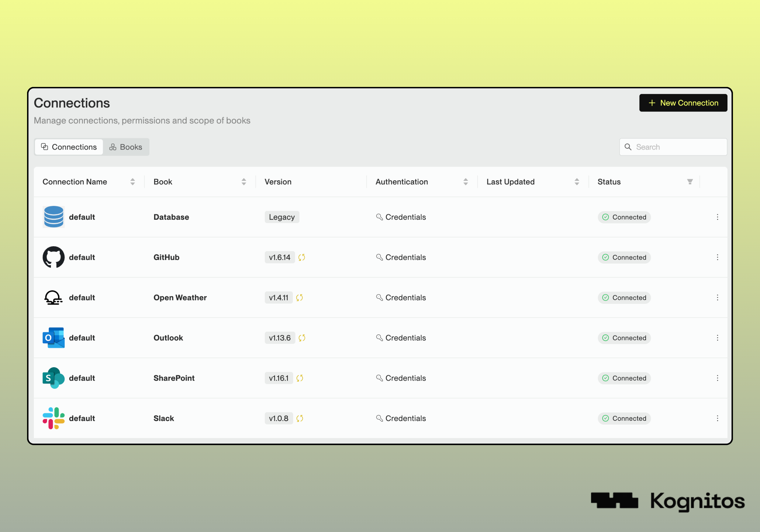This screenshot has width=760, height=532.
Task: Click the SharePoint version update icon
Action: pos(300,378)
